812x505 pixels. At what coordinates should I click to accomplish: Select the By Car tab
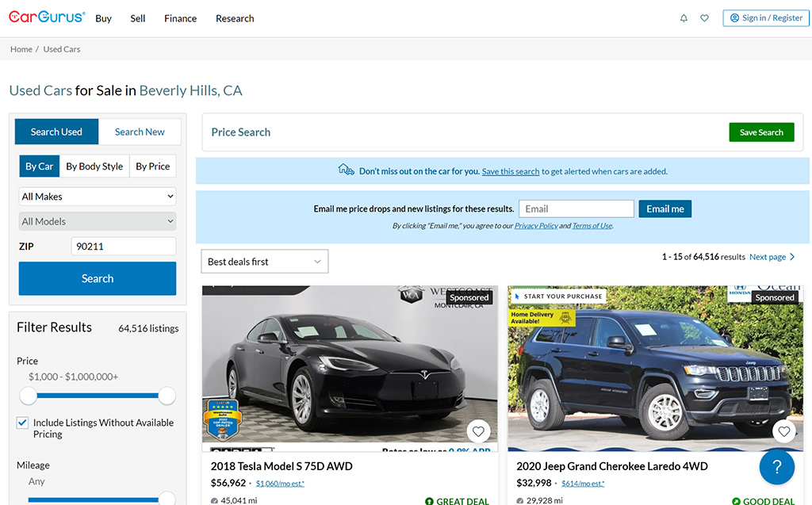point(40,166)
